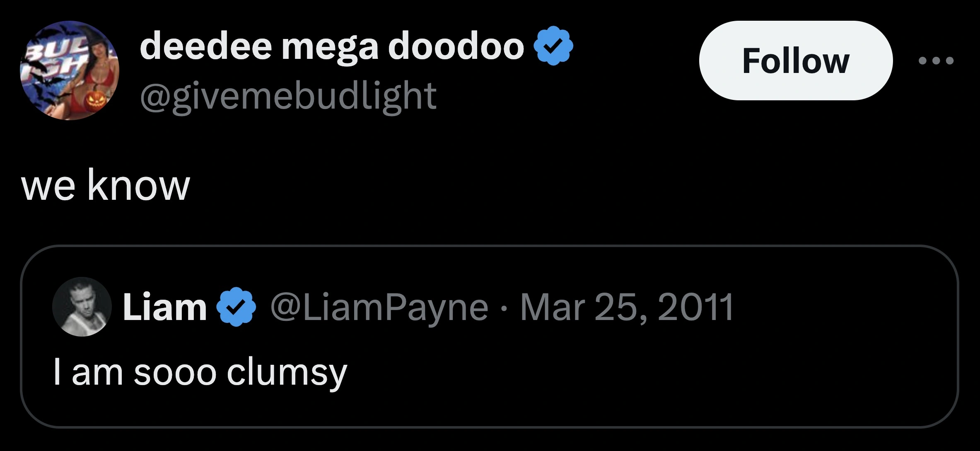Open the @givemebudlight handle link

pos(288,96)
